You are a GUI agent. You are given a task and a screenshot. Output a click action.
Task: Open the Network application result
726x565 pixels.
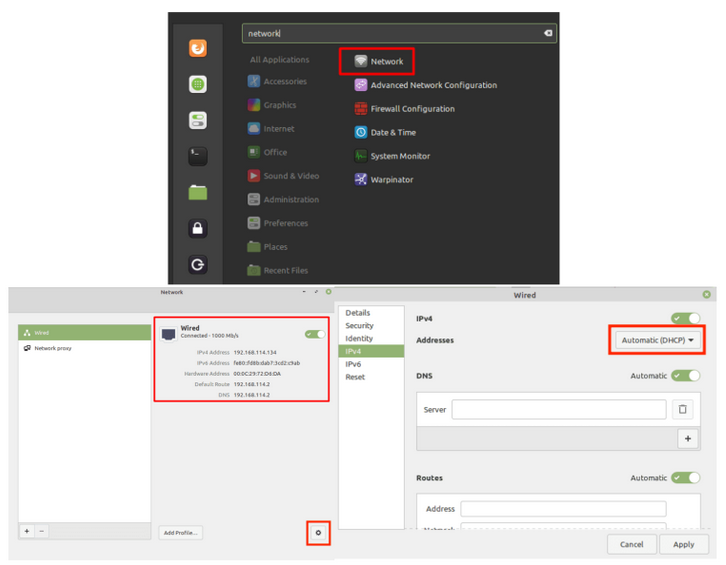point(378,61)
